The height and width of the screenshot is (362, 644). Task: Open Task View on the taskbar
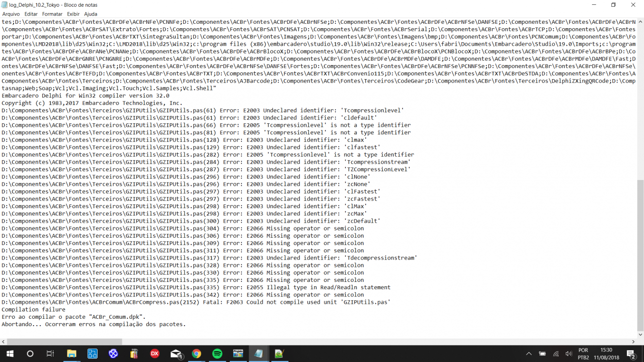coord(50,354)
